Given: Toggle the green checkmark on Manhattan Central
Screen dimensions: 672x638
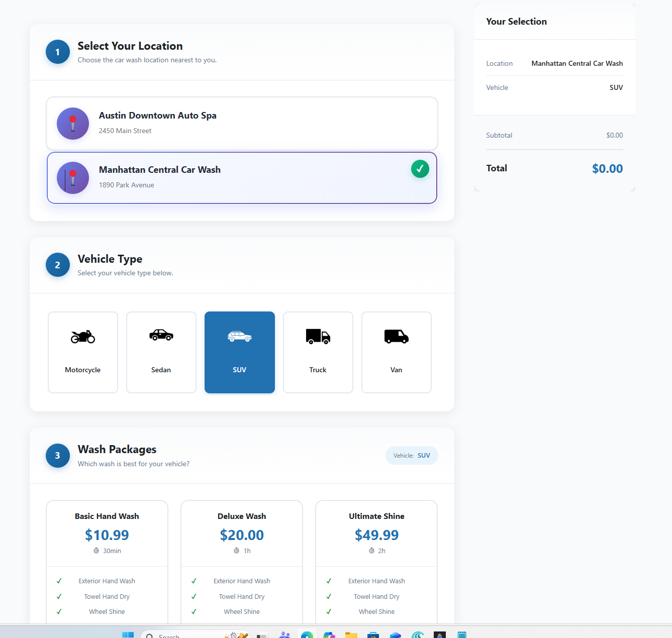Looking at the screenshot, I should [x=420, y=169].
